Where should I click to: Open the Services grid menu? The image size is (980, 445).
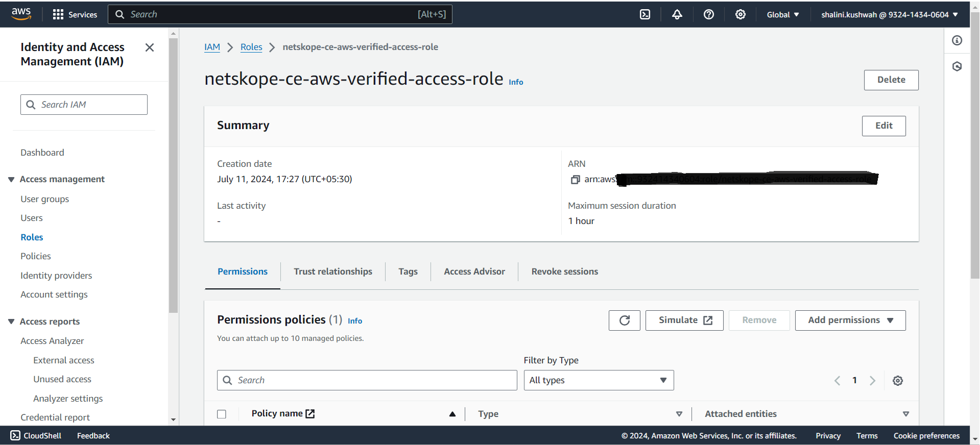75,14
